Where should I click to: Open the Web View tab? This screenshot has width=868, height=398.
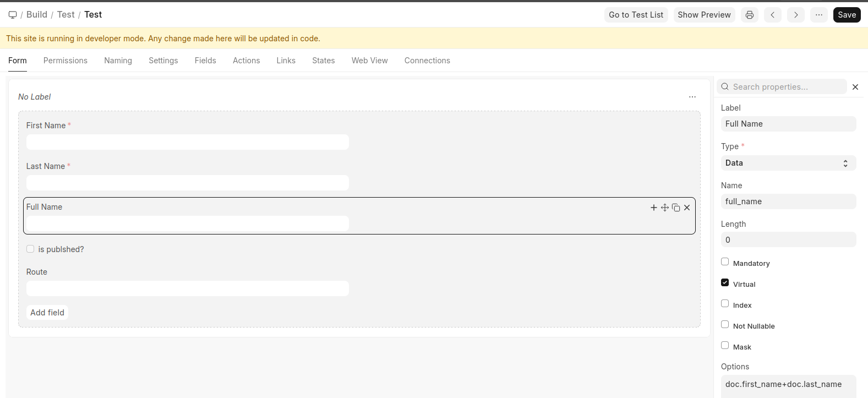click(x=369, y=61)
